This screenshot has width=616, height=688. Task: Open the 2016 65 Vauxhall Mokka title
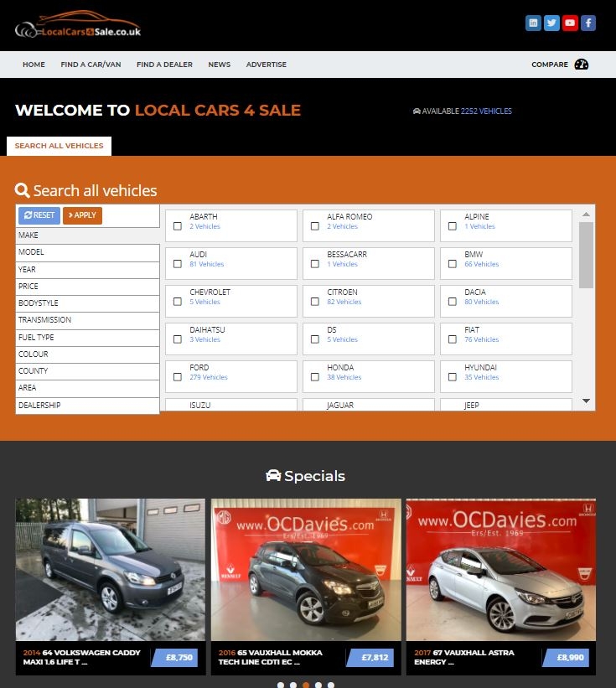click(270, 657)
